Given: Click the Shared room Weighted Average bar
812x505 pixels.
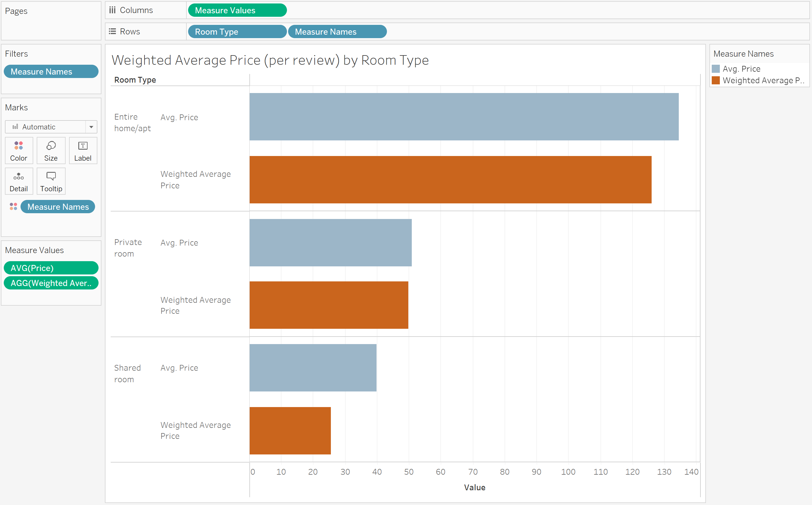Looking at the screenshot, I should 290,430.
